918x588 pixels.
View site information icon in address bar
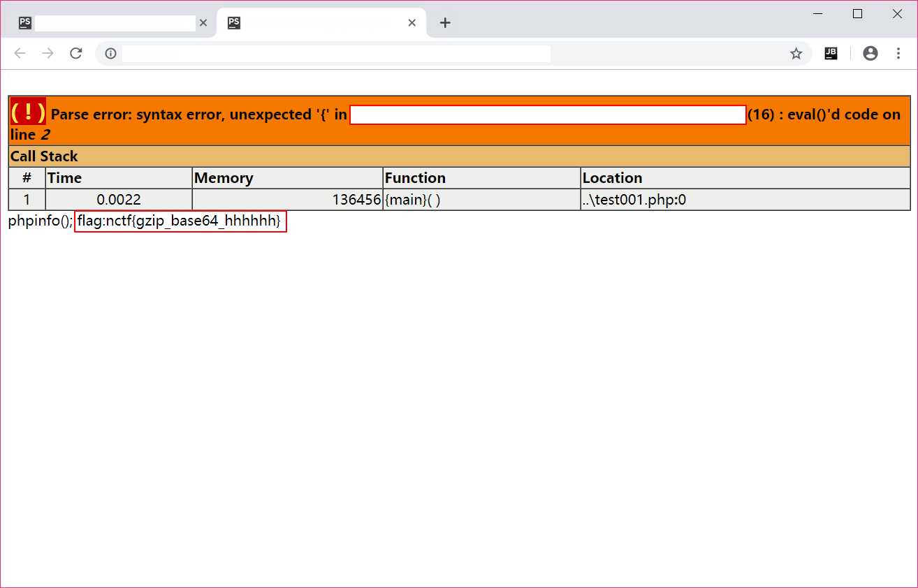(x=110, y=54)
